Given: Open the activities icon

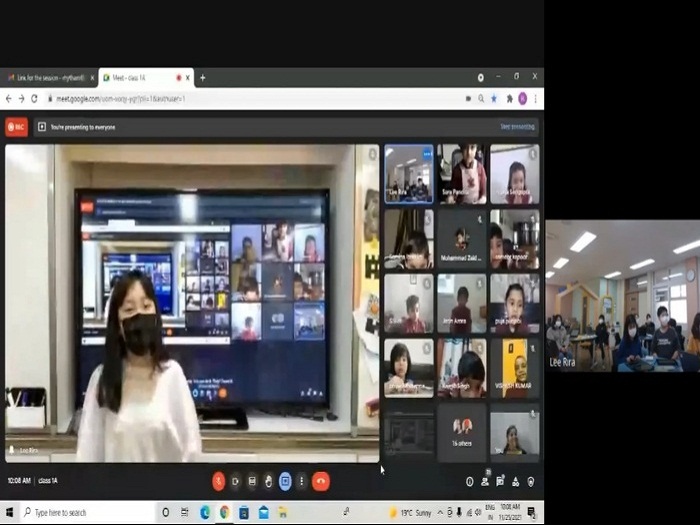Looking at the screenshot, I should tap(516, 482).
